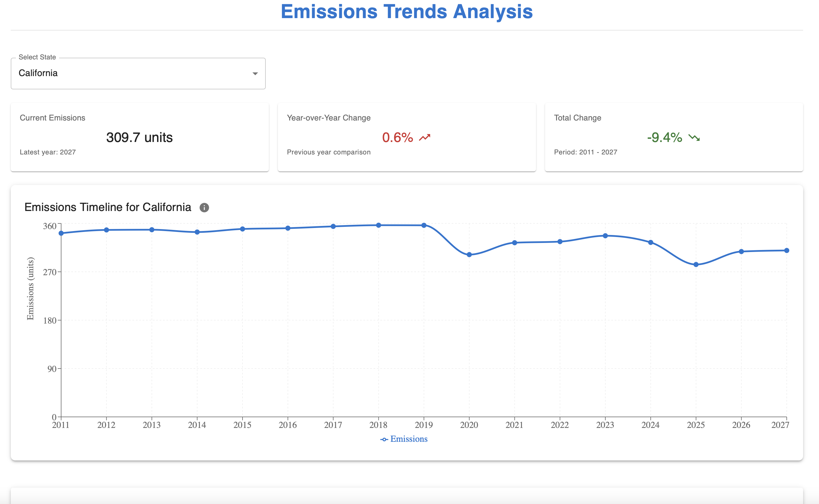Select the 2023 data point
Viewport: 819px width, 504px height.
605,236
